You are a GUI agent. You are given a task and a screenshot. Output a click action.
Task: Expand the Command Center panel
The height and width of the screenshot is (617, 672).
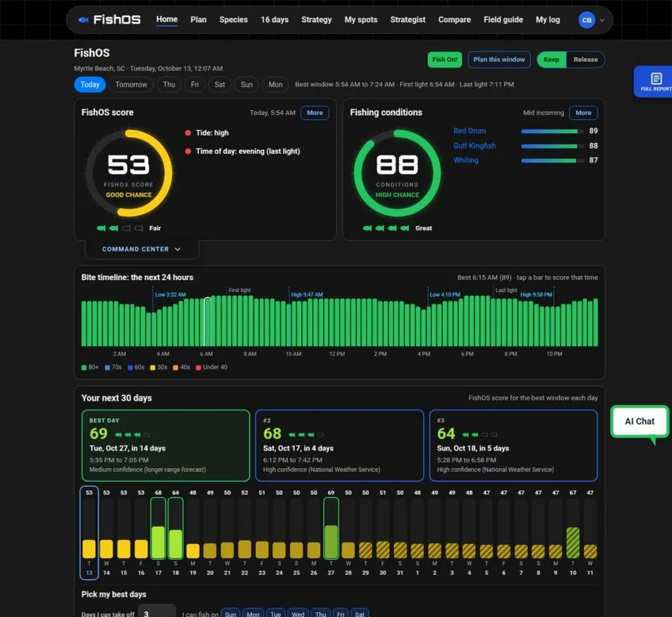[x=142, y=249]
